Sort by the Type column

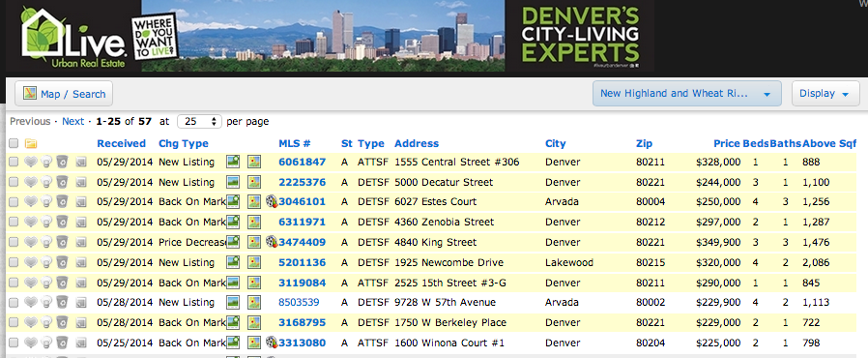click(371, 143)
